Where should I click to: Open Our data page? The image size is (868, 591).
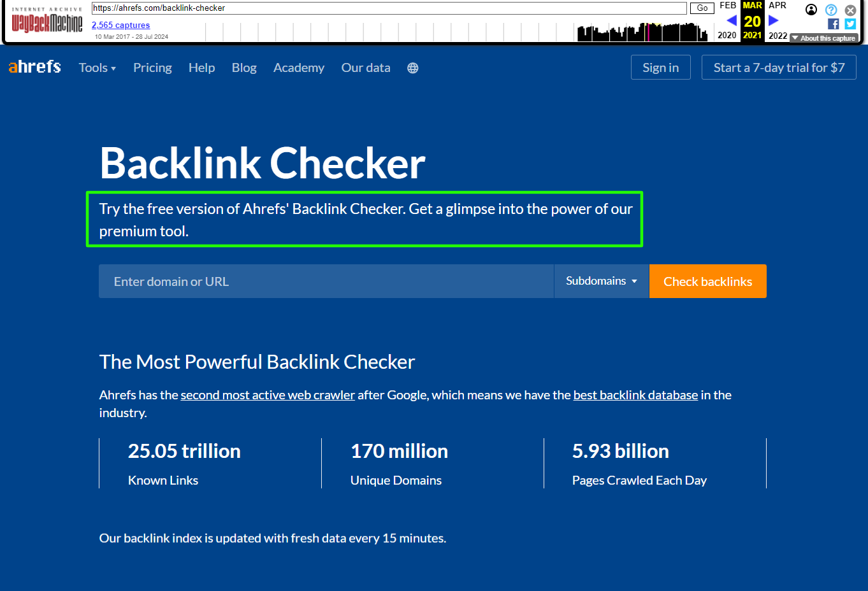pos(366,68)
